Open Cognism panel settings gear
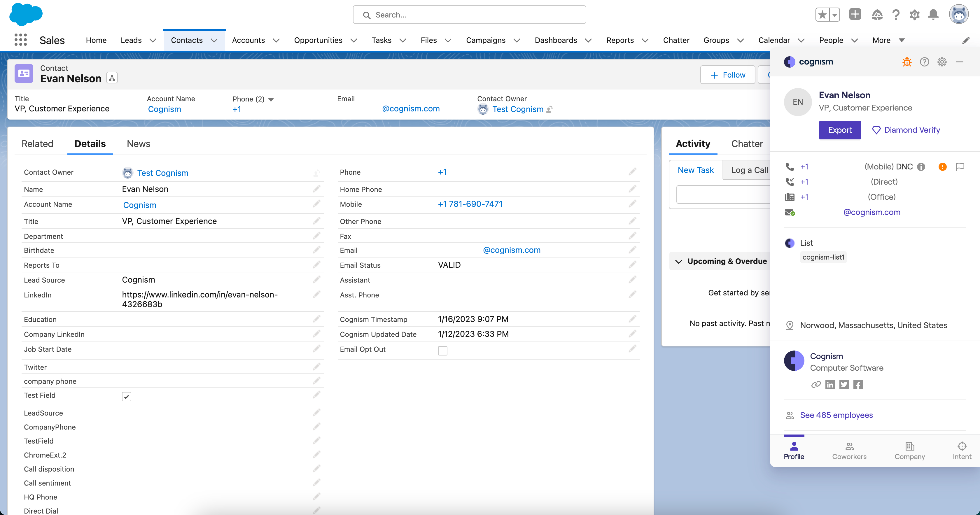 coord(942,62)
